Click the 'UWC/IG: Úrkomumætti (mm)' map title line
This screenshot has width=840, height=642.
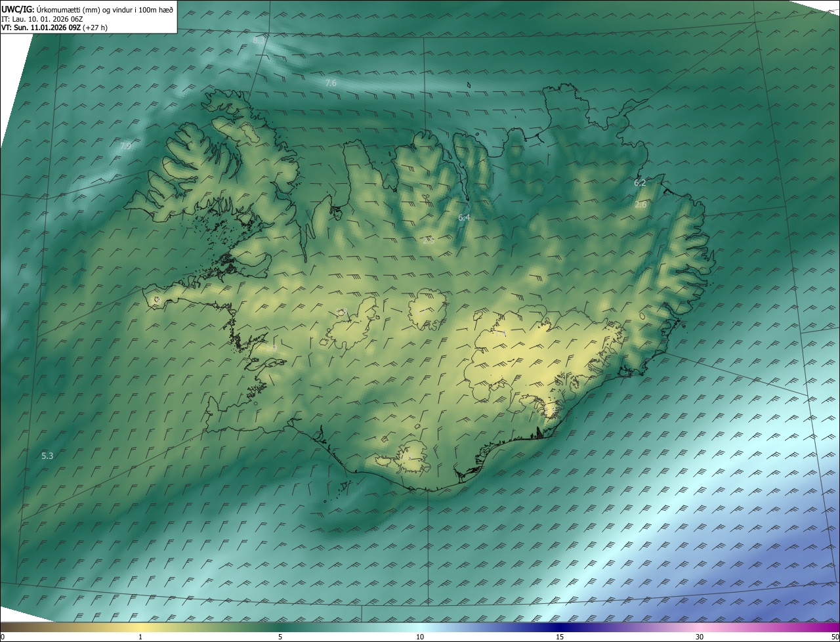pyautogui.click(x=87, y=9)
